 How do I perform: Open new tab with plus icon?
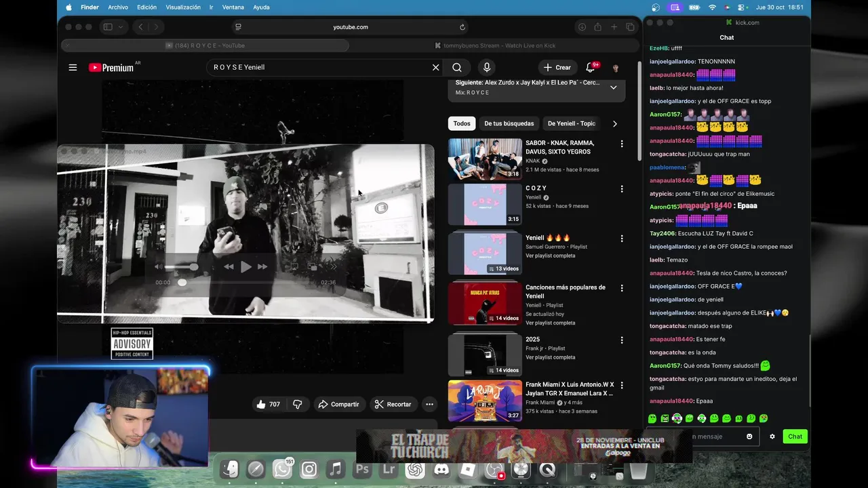614,27
